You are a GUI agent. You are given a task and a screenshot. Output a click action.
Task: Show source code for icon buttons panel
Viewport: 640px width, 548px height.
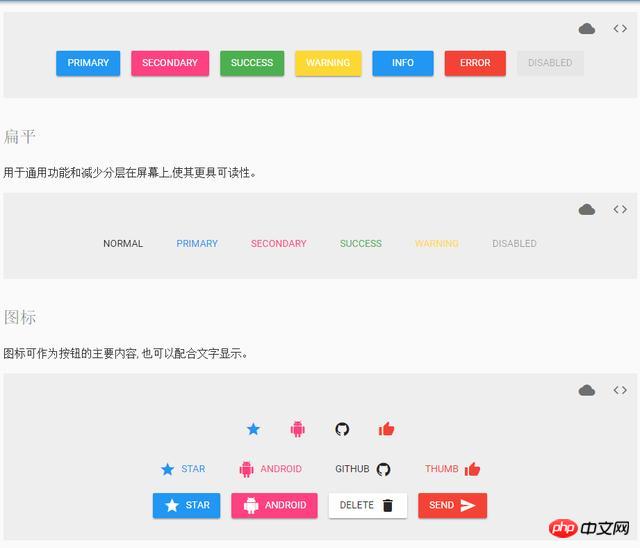tap(620, 390)
